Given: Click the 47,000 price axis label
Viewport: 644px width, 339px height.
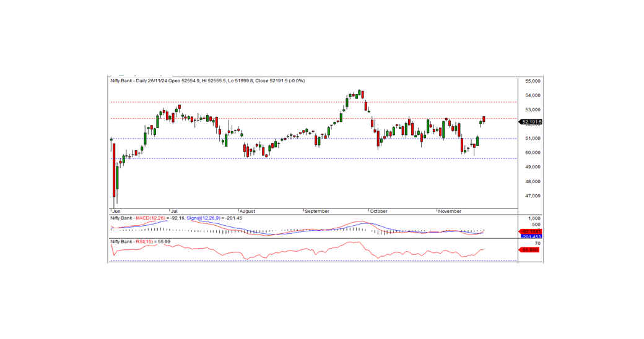Looking at the screenshot, I should point(533,195).
